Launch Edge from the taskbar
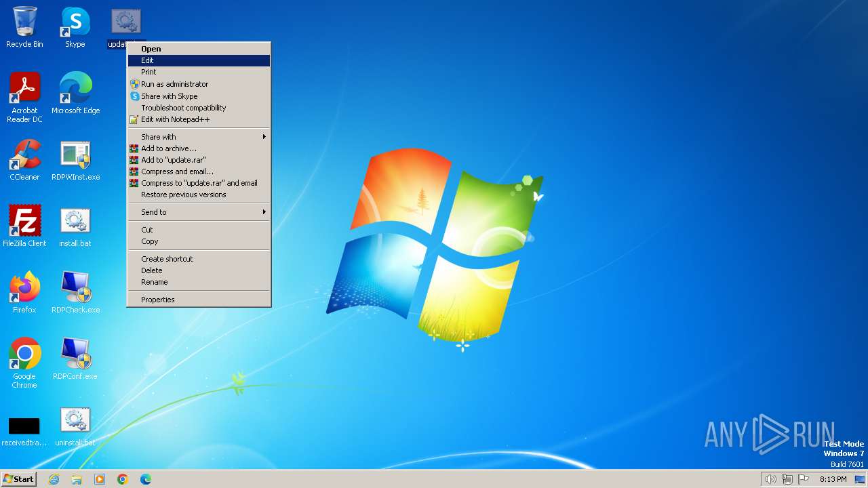868x488 pixels. [146, 479]
